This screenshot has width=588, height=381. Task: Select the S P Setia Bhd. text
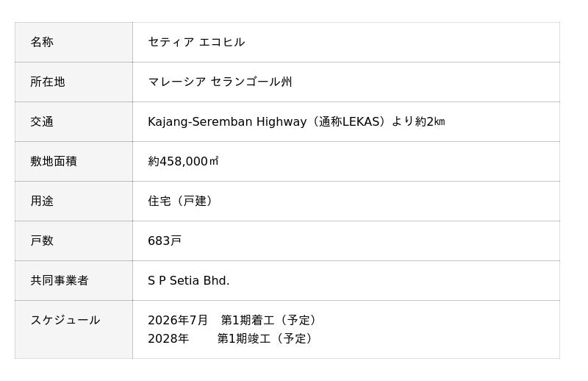point(189,280)
